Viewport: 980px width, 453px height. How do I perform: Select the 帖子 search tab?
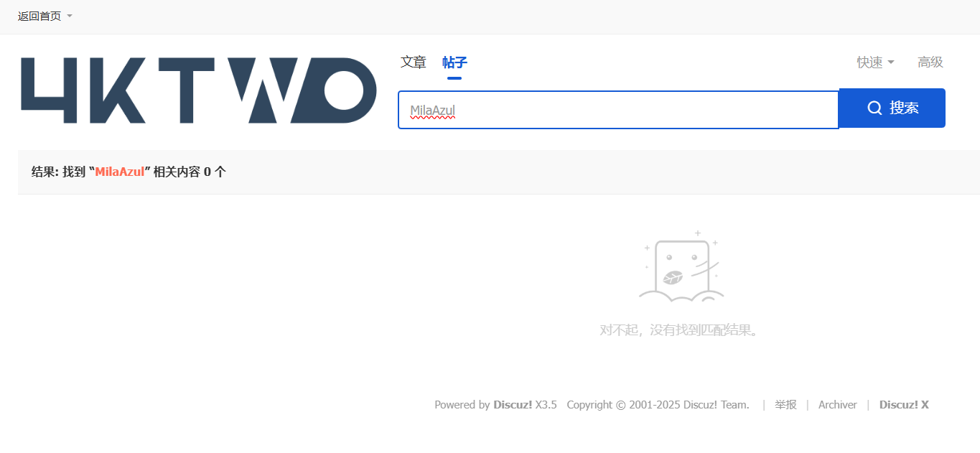455,62
